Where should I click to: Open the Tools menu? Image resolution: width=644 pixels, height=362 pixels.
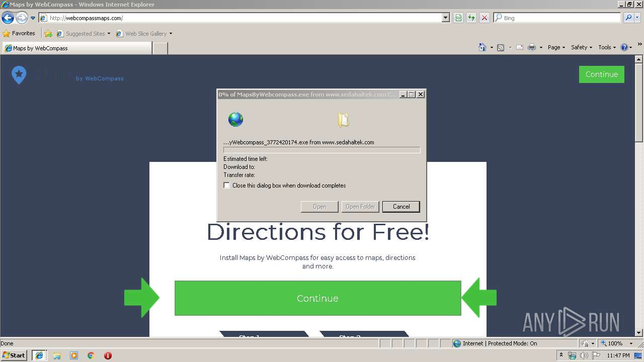(607, 47)
